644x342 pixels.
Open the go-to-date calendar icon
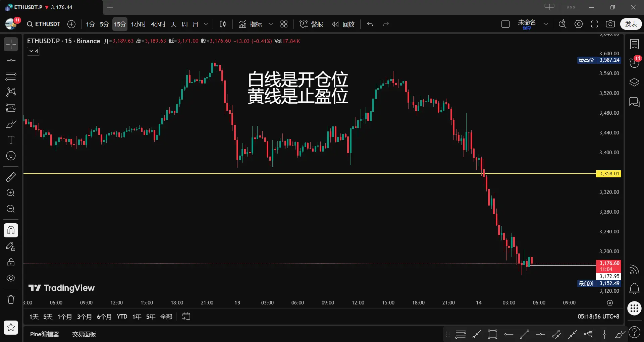[x=186, y=316]
